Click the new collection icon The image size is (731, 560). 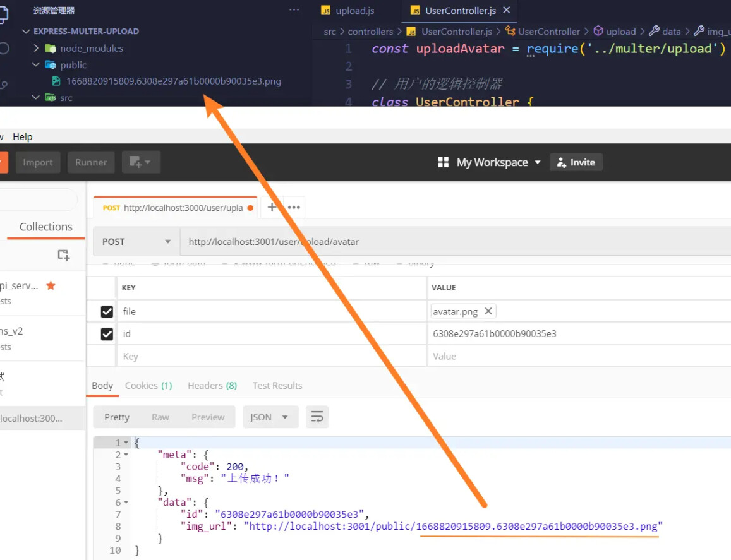[63, 255]
